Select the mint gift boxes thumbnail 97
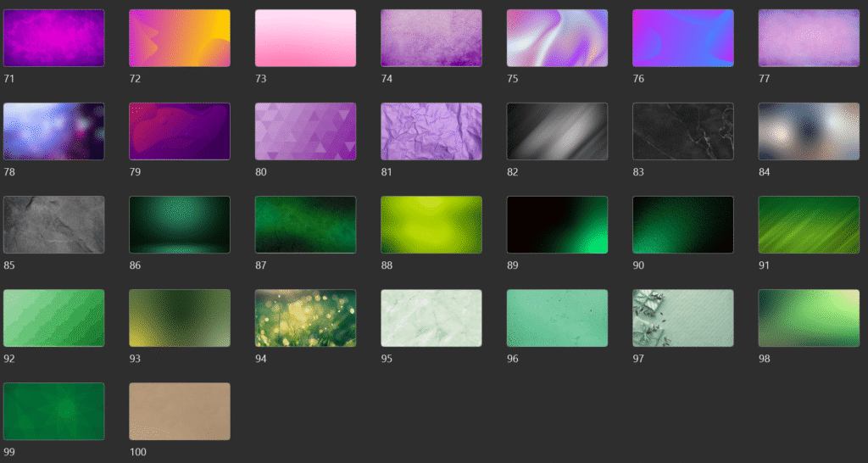The width and height of the screenshot is (868, 463). (683, 318)
